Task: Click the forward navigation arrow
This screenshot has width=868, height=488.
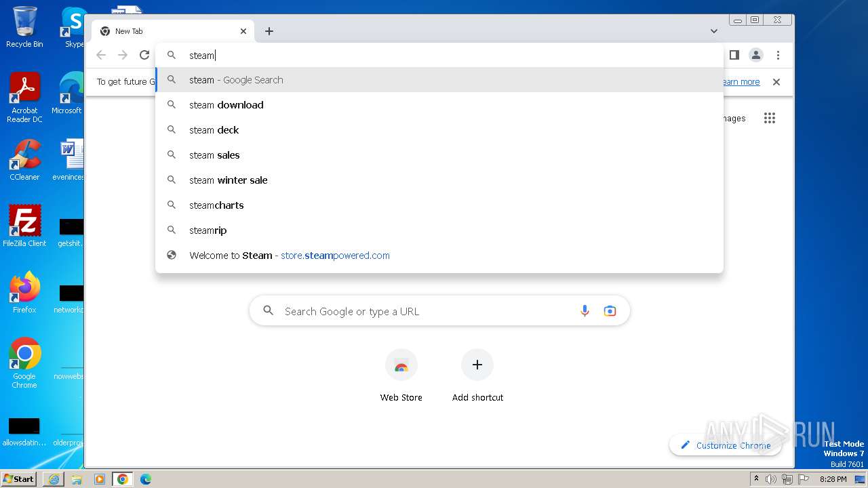Action: point(123,56)
